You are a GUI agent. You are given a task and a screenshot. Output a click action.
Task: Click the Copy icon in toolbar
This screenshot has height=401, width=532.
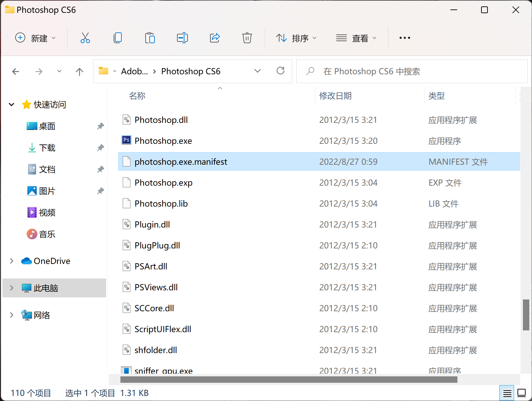point(117,38)
